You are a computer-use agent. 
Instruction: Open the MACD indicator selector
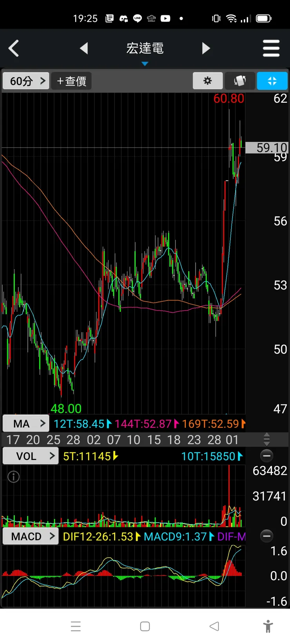tap(31, 536)
